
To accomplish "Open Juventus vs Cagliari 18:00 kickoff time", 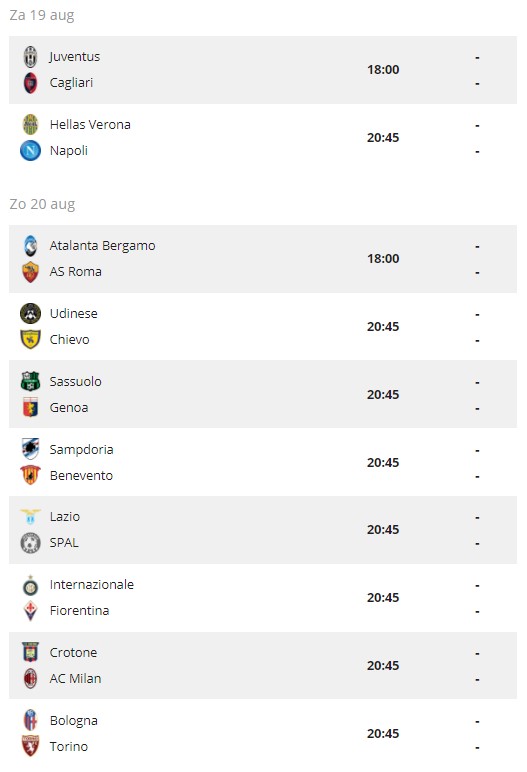I will point(383,70).
